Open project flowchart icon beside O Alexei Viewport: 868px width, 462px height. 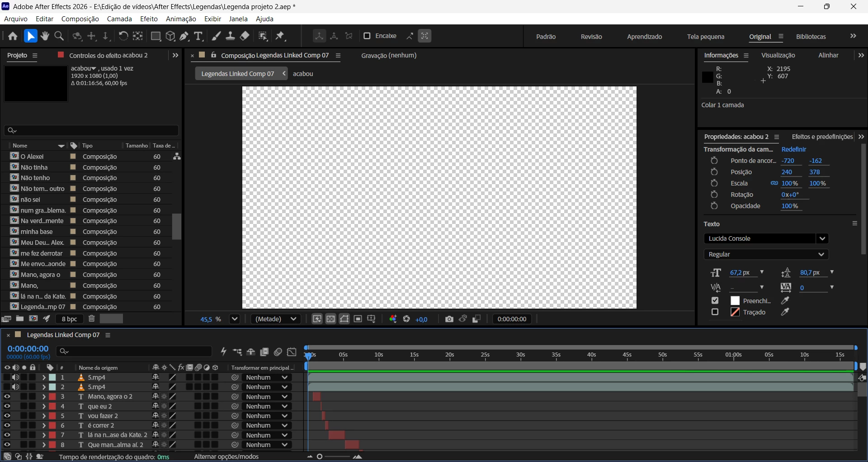(x=177, y=156)
